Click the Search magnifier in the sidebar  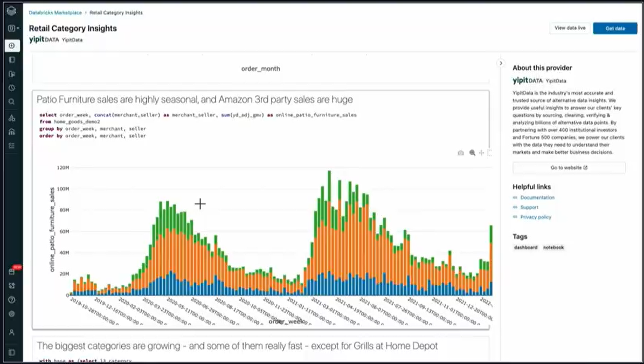12,101
